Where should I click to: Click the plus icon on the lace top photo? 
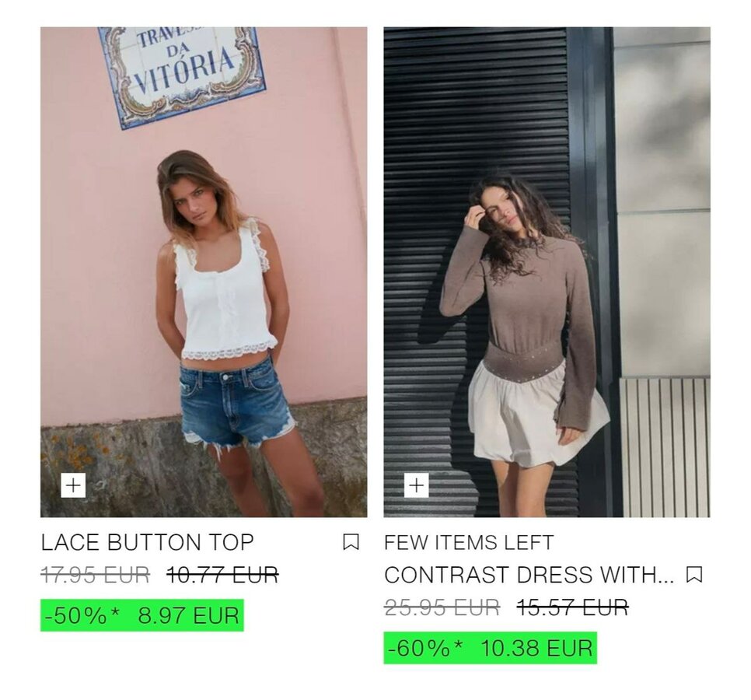(73, 485)
